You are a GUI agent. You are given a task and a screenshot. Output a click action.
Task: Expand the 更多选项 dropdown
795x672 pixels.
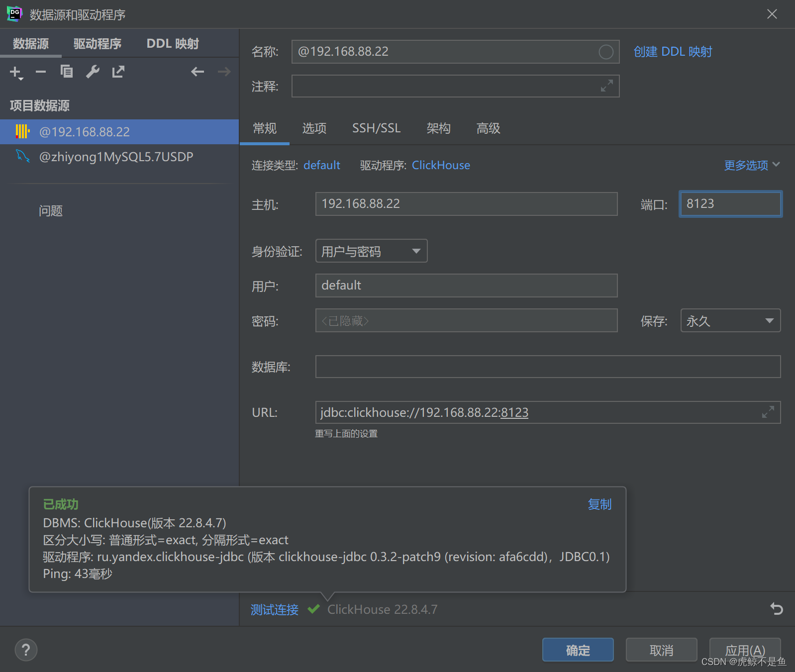[x=752, y=165]
